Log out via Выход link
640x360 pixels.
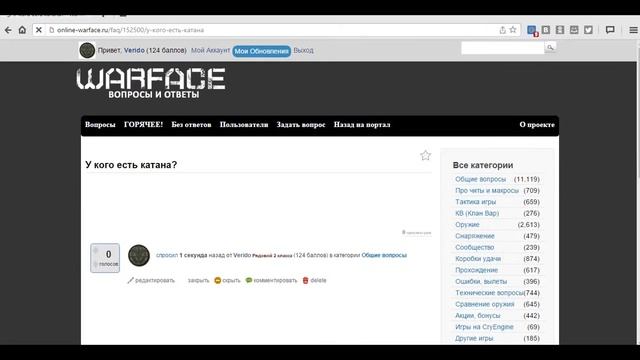click(303, 50)
